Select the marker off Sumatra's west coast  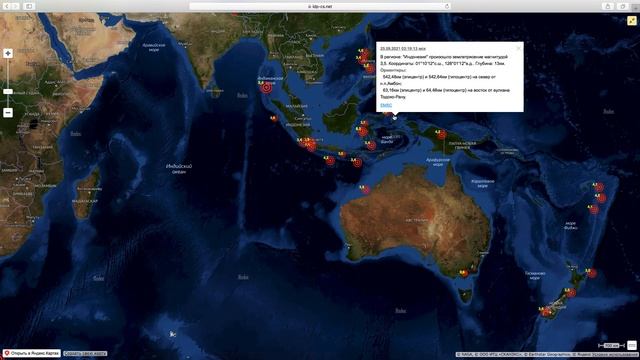click(x=274, y=119)
